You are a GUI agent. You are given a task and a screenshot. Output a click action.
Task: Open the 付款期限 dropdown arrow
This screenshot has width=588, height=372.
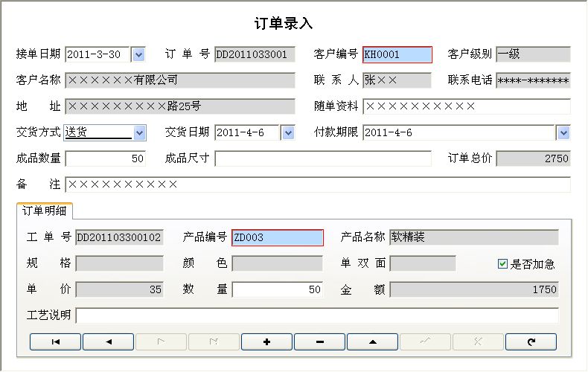tap(563, 132)
